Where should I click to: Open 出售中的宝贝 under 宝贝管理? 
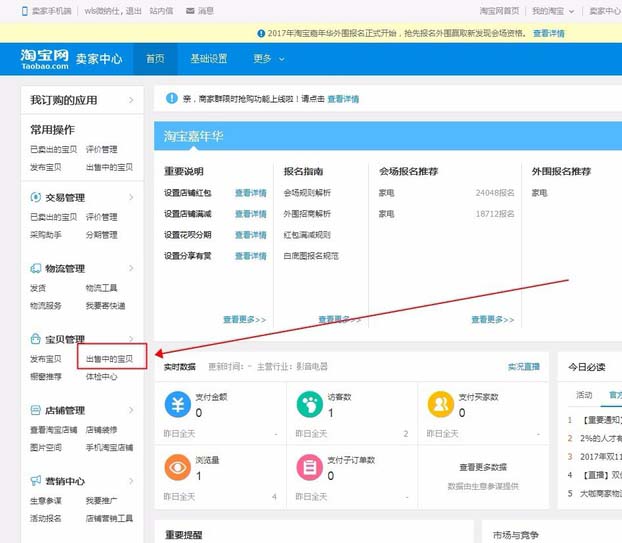[109, 359]
